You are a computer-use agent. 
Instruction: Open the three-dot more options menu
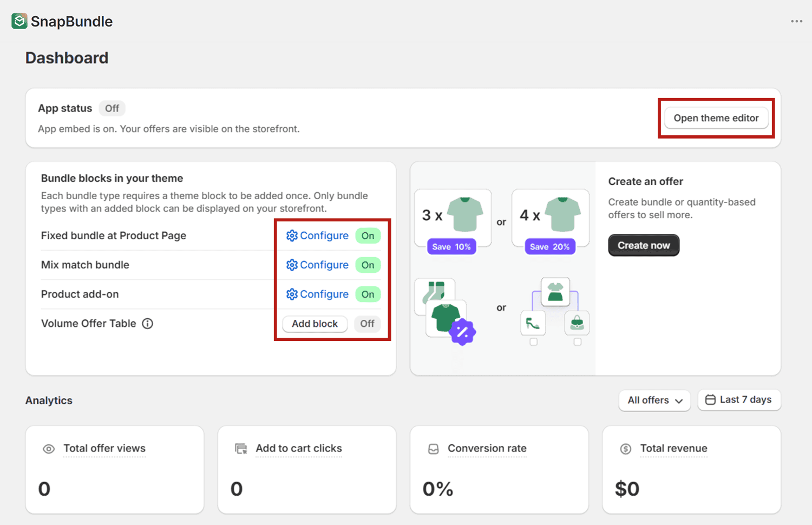pos(796,21)
